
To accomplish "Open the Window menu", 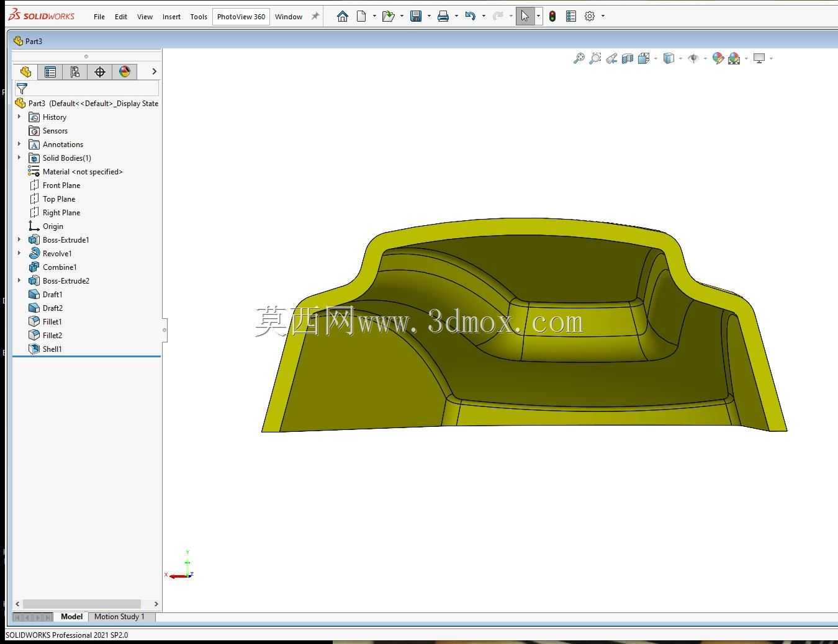I will (289, 17).
